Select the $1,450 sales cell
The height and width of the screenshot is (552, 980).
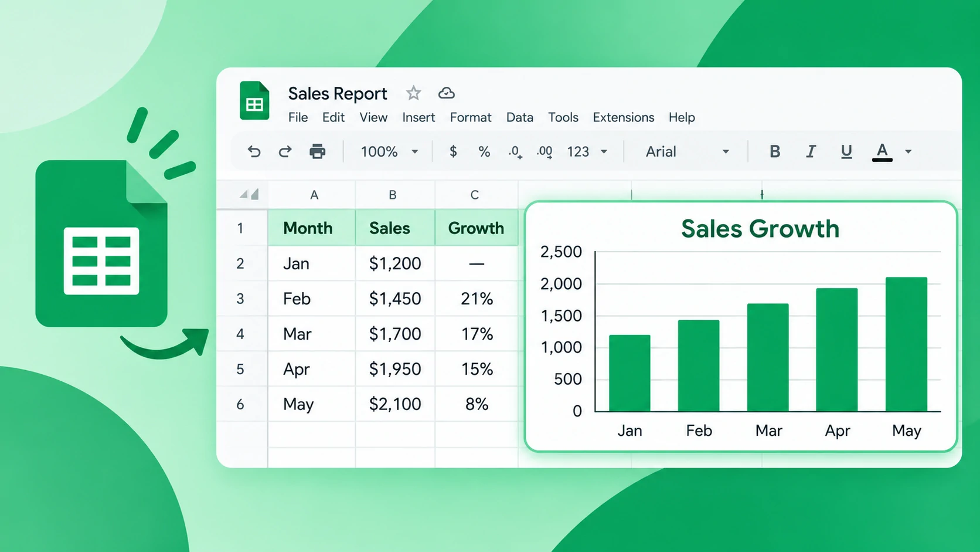[395, 299]
